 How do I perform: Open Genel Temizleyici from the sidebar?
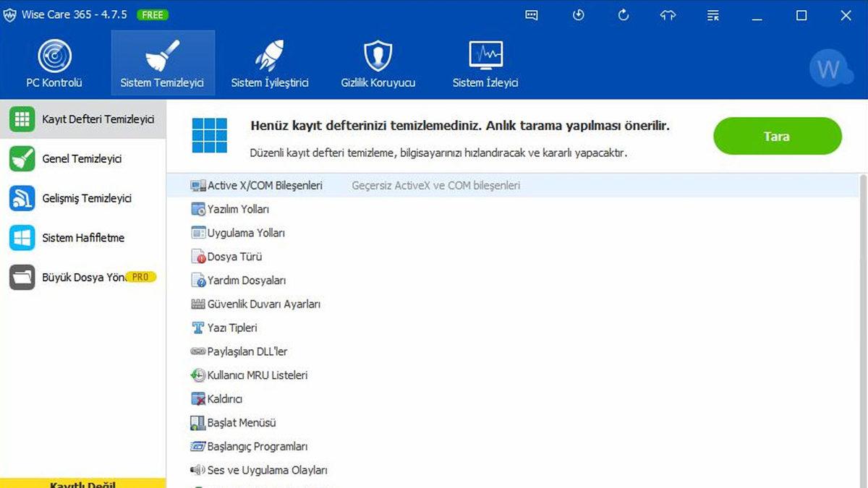(x=82, y=158)
